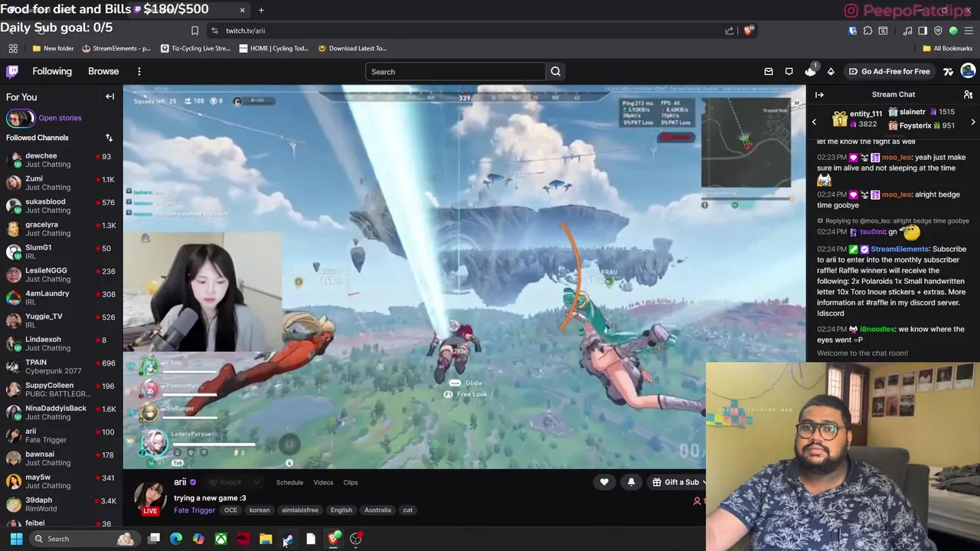This screenshot has width=980, height=551.
Task: Open the crown Prime loot icon
Action: (810, 71)
